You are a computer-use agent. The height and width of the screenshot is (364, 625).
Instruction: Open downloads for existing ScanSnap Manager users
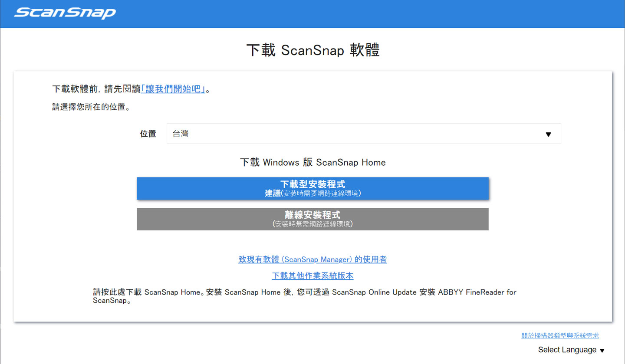click(312, 259)
